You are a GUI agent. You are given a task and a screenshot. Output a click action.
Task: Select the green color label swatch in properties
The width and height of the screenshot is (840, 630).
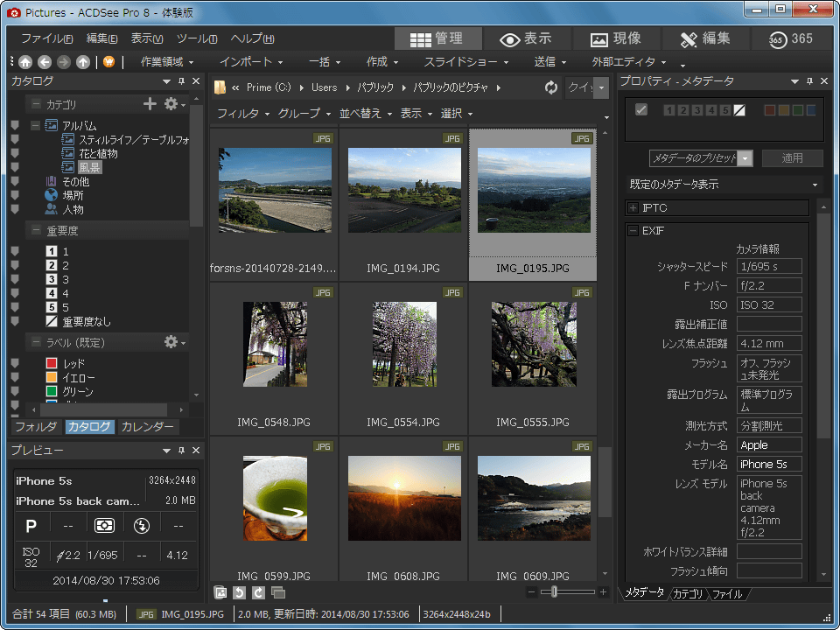tap(797, 110)
